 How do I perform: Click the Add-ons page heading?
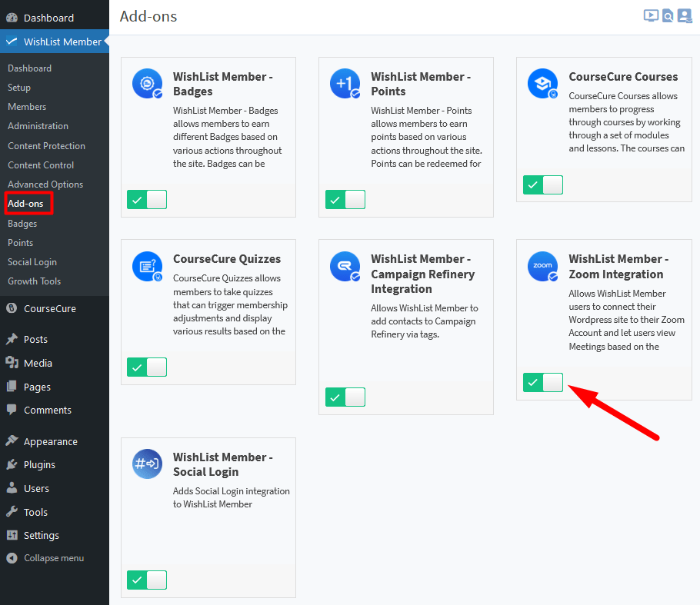tap(148, 16)
